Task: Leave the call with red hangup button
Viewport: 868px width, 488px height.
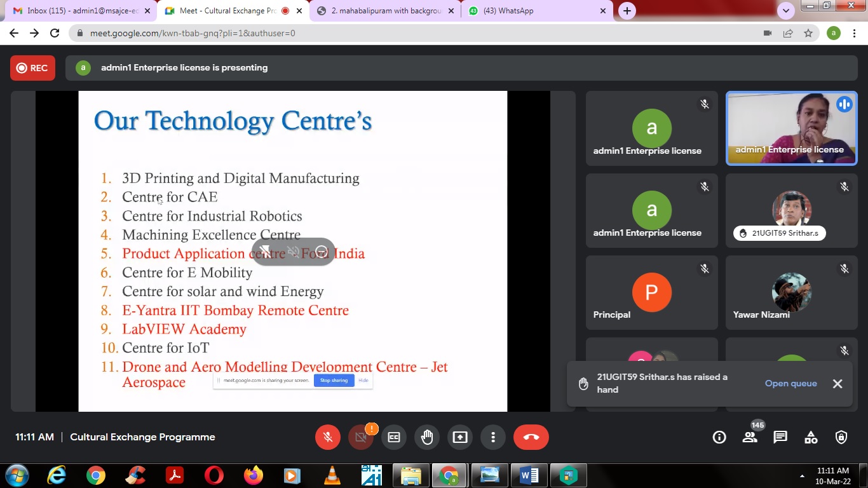Action: 531,437
